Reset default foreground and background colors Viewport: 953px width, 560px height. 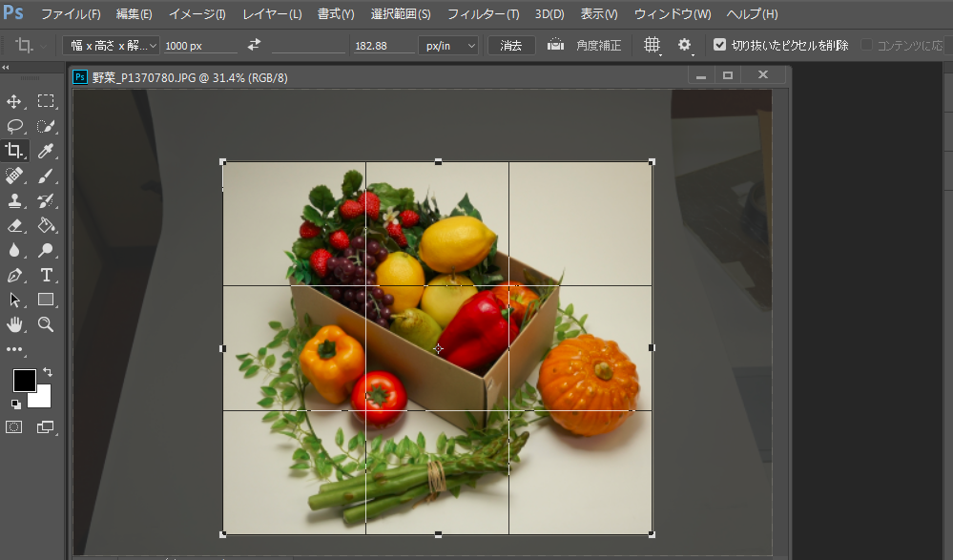tap(16, 404)
